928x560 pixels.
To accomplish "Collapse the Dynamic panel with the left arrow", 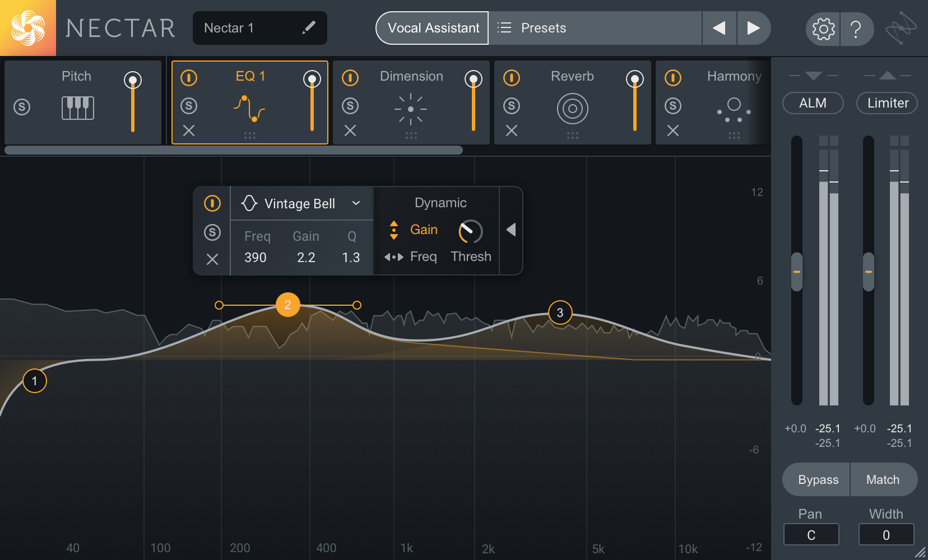I will pyautogui.click(x=511, y=230).
